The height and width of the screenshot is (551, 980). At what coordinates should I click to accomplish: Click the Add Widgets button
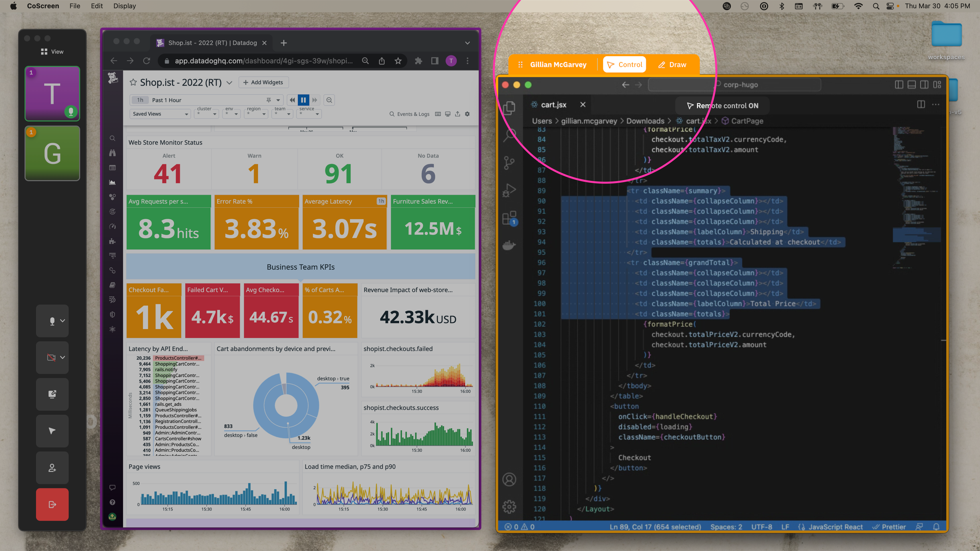(263, 82)
